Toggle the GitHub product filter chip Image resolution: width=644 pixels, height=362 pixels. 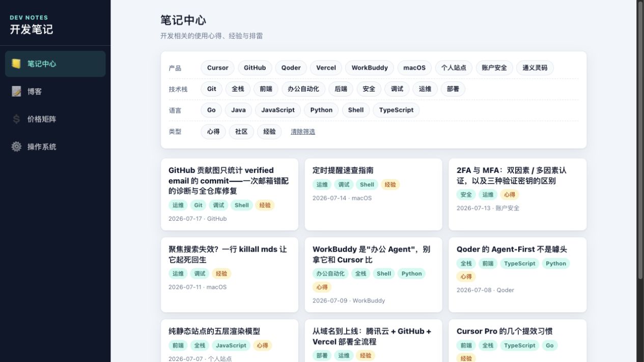pyautogui.click(x=255, y=68)
